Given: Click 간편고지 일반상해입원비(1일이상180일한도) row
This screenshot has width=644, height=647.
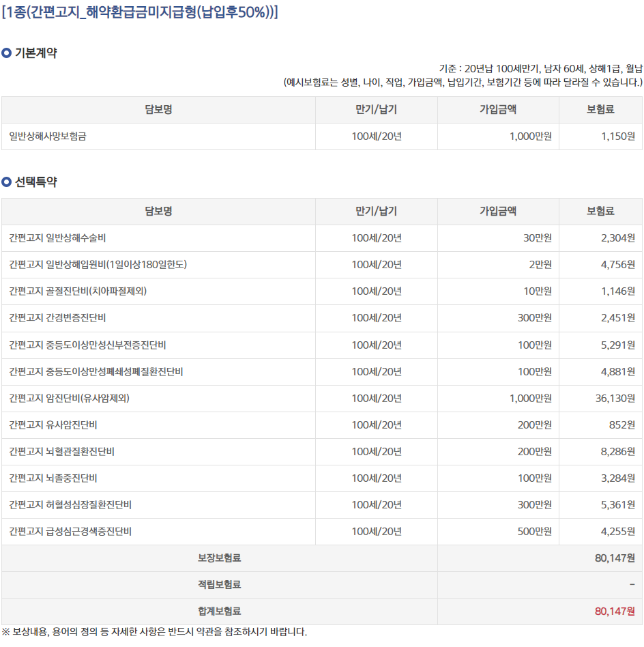Looking at the screenshot, I should pos(322,265).
